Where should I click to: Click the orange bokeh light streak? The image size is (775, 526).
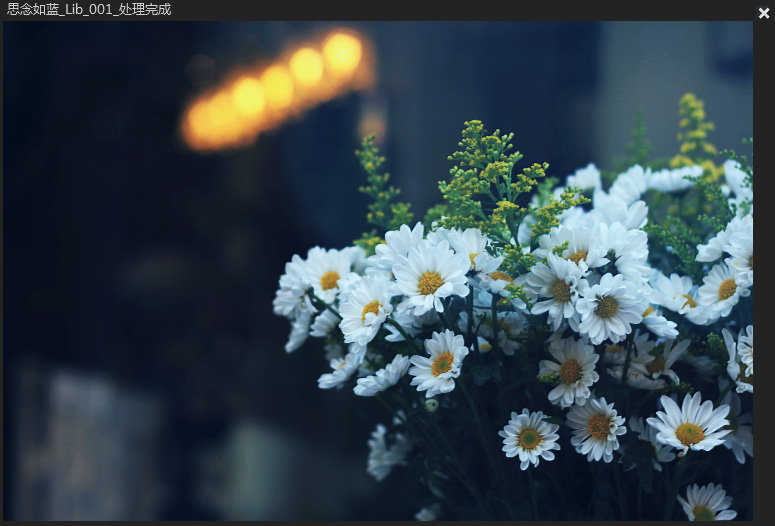(278, 91)
